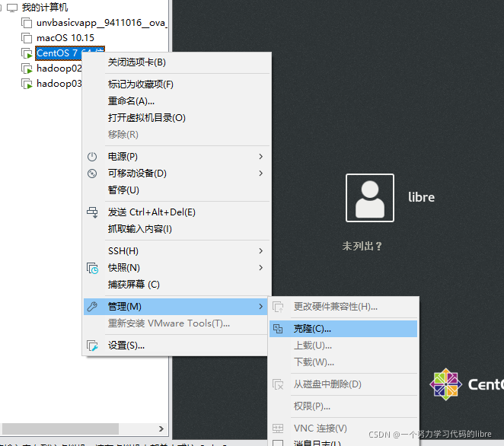Click the settings icon beside 设置(S)
This screenshot has height=446, width=504.
(x=92, y=346)
